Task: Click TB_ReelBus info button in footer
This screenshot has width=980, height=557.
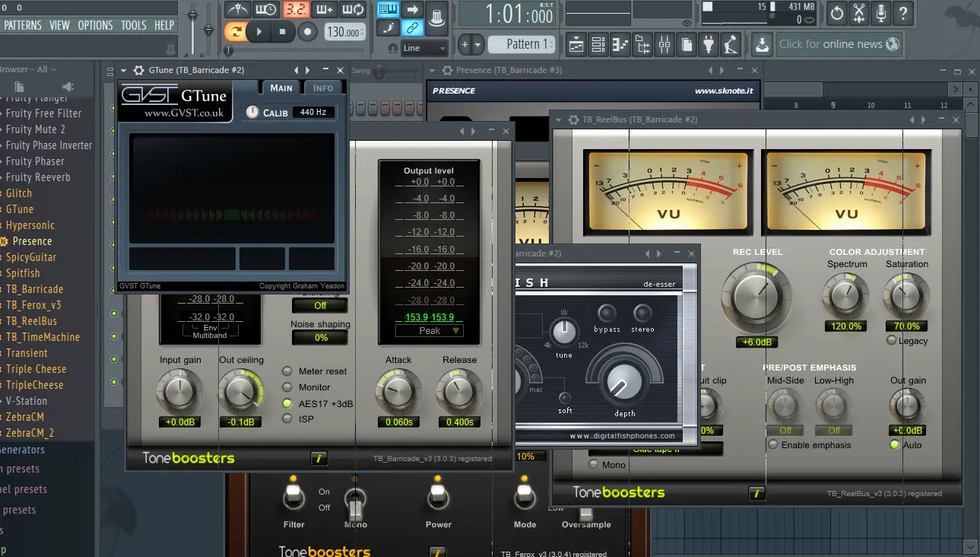Action: [x=756, y=493]
